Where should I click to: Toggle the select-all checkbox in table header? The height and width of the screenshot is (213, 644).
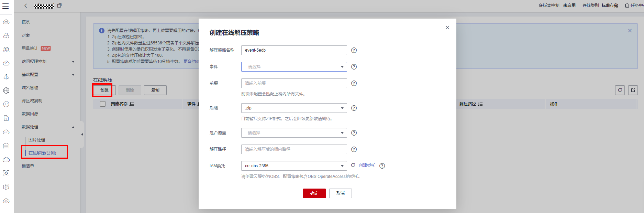tap(103, 104)
